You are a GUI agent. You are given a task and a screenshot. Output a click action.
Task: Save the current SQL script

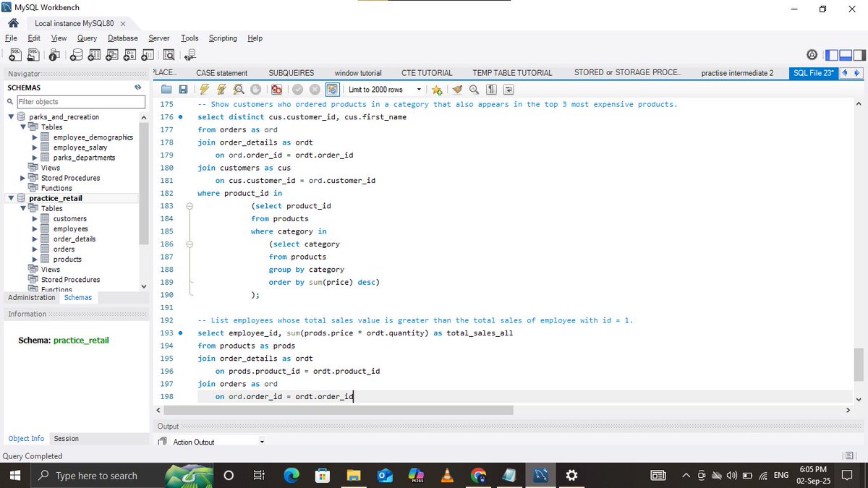pos(182,89)
